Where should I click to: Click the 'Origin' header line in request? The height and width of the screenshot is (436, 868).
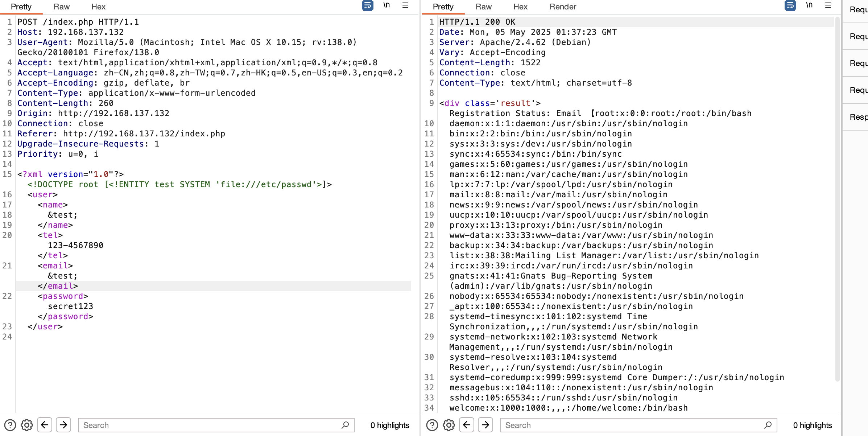coord(93,114)
